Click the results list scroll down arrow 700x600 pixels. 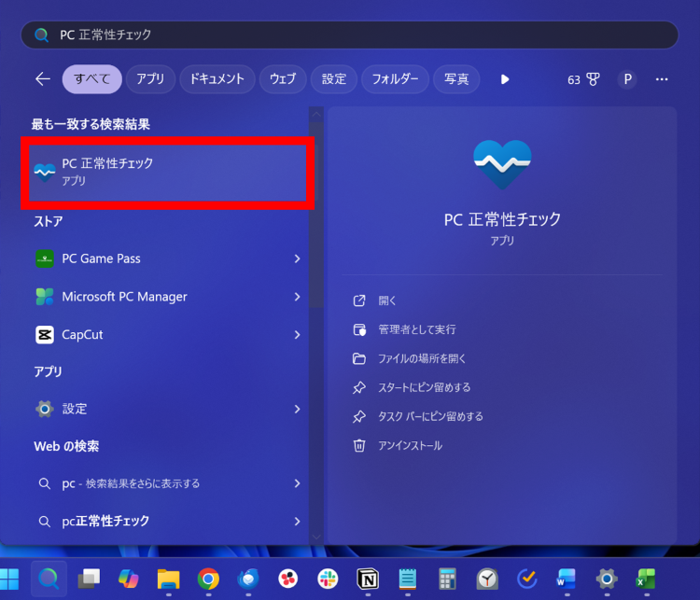pos(316,537)
